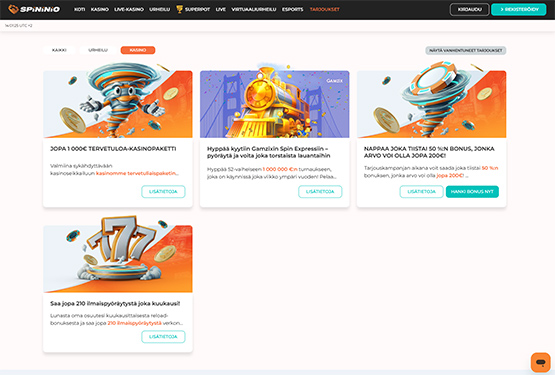Open tornado mascot welcome package image
The image size is (555, 375).
click(x=118, y=102)
